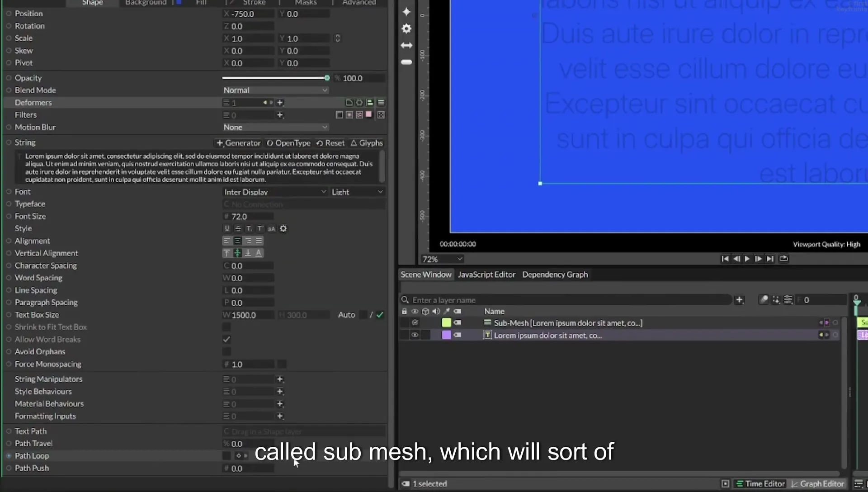Click the viewport settings gear icon
This screenshot has height=492, width=868.
[x=406, y=28]
